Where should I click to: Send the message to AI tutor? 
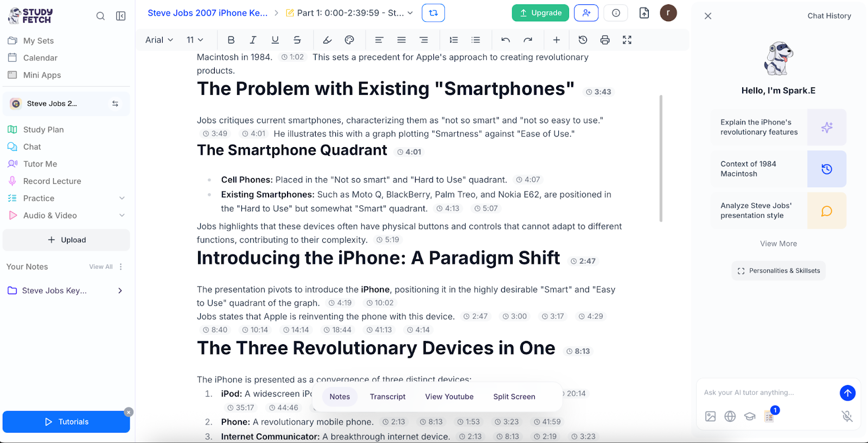[847, 393]
